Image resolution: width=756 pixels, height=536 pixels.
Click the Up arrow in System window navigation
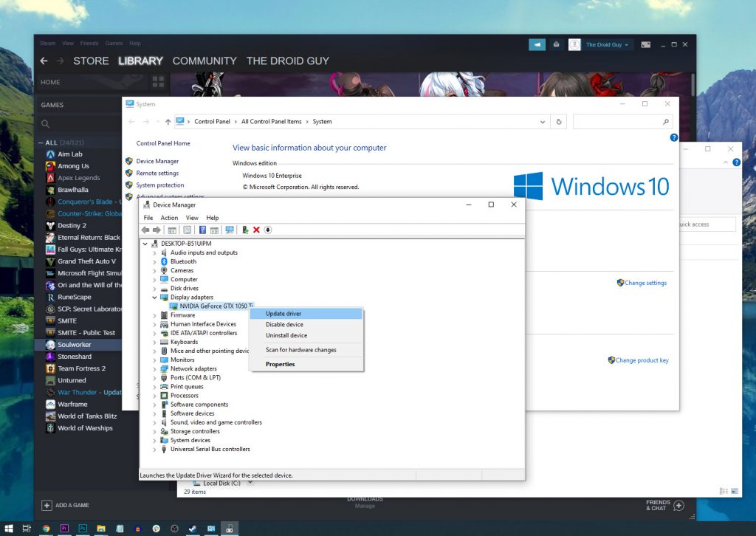click(x=168, y=122)
